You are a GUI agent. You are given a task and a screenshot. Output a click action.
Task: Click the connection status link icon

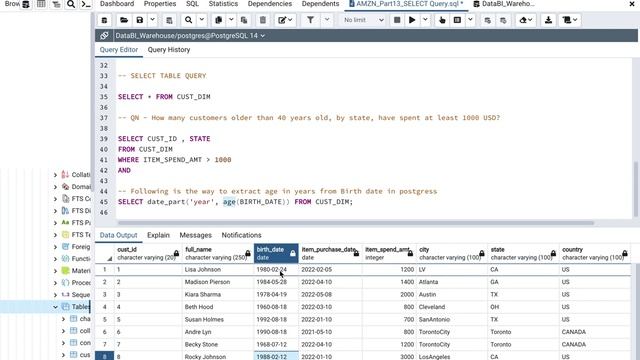(104, 36)
